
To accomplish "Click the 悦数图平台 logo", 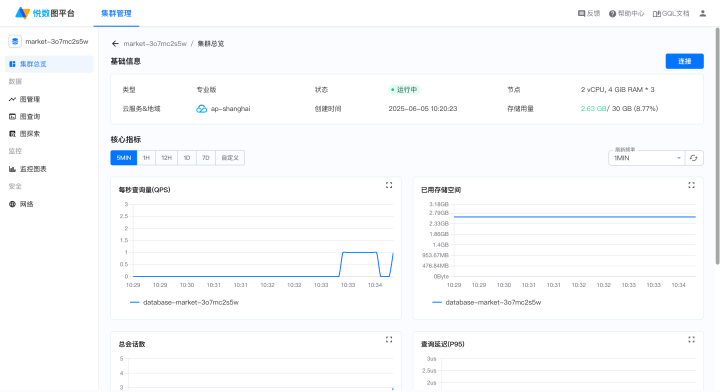I will 45,13.
